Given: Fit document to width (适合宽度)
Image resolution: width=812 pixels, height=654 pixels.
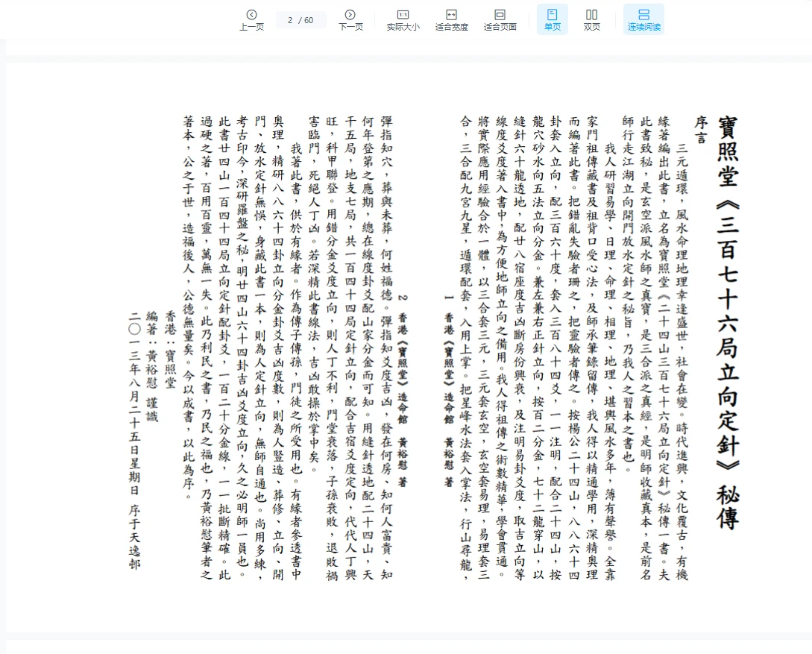Looking at the screenshot, I should (x=452, y=19).
